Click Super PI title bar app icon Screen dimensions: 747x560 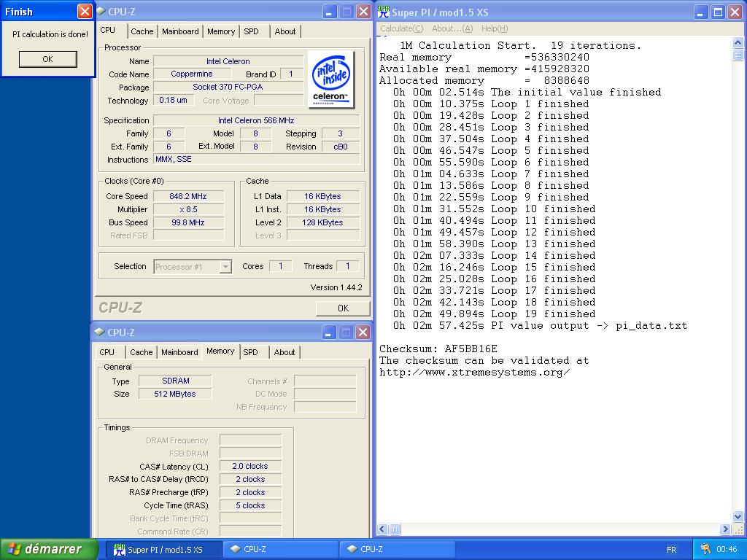click(383, 12)
